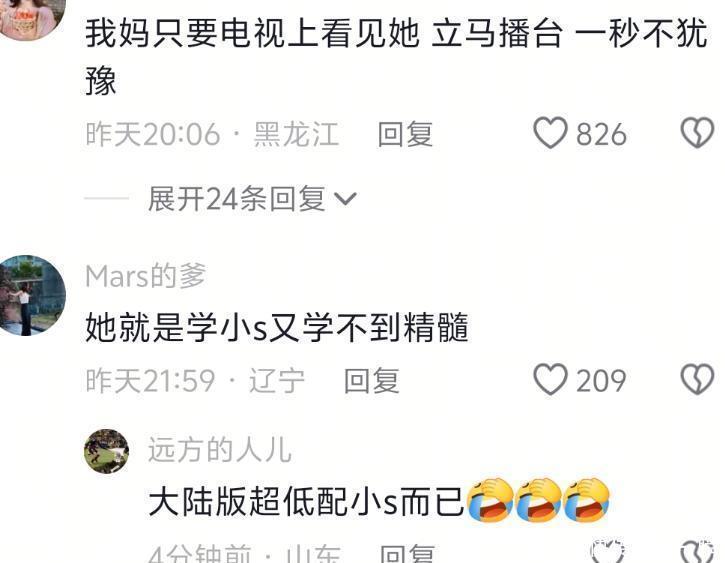The width and height of the screenshot is (725, 563).
Task: Select comment text 她就是学小s又学不到精髓
Action: pos(277,327)
